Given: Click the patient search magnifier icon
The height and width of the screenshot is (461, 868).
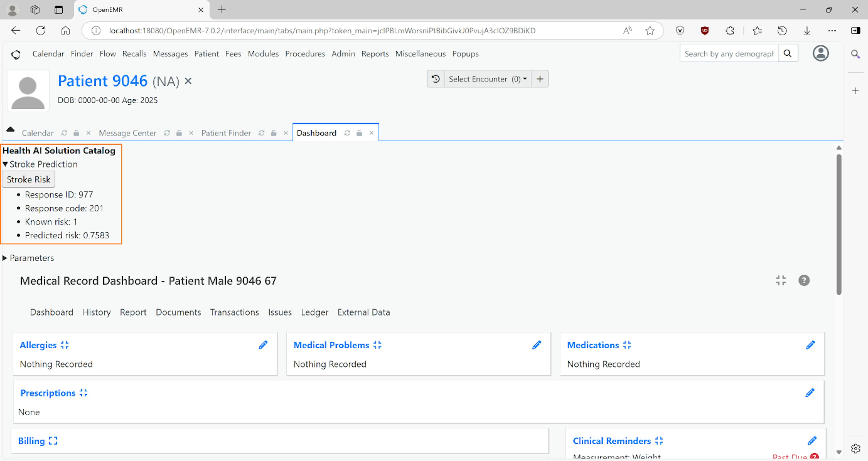Looking at the screenshot, I should 788,53.
